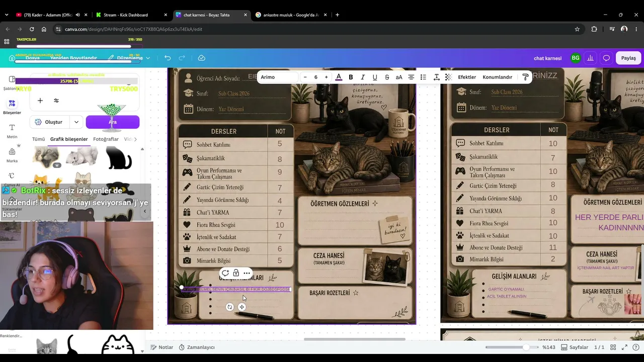This screenshot has width=644, height=362.
Task: Bookmark this page with star icon
Action: (x=577, y=29)
